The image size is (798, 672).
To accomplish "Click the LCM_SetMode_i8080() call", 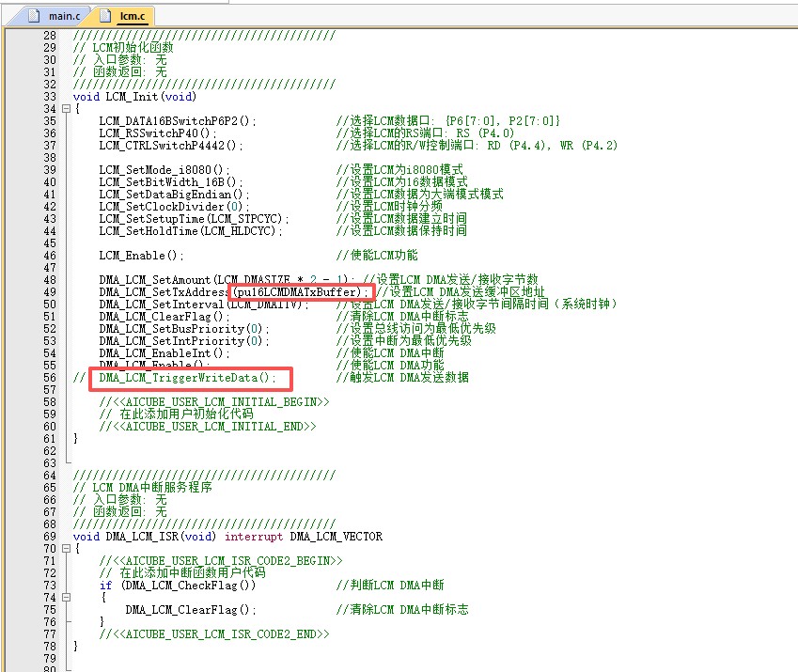I will coord(164,170).
